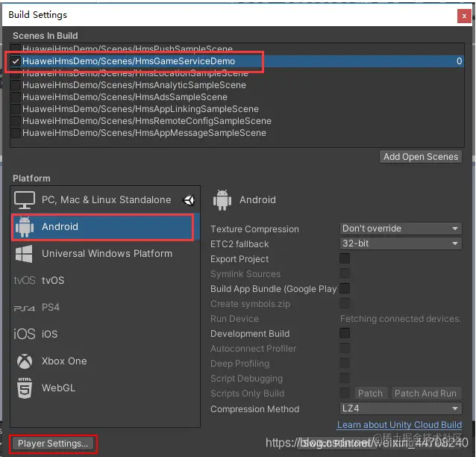Viewport: 476px width, 457px height.
Task: Select PC, Mac & Linux Standalone platform
Action: (105, 200)
